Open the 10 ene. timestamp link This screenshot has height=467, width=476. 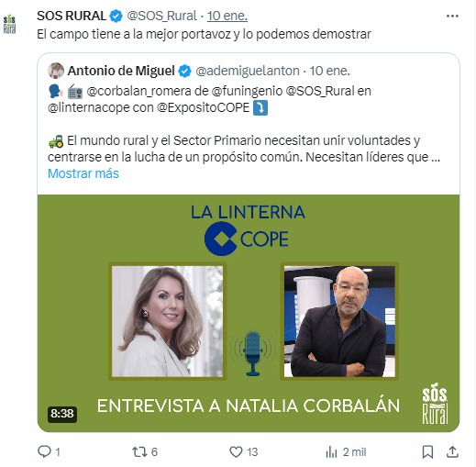[227, 16]
